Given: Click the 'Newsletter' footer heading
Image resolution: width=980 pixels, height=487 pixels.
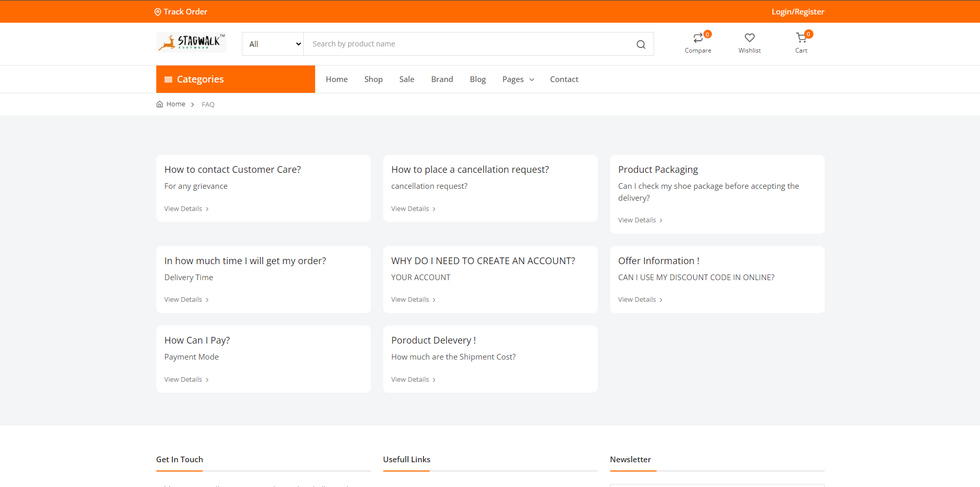Looking at the screenshot, I should [630, 460].
